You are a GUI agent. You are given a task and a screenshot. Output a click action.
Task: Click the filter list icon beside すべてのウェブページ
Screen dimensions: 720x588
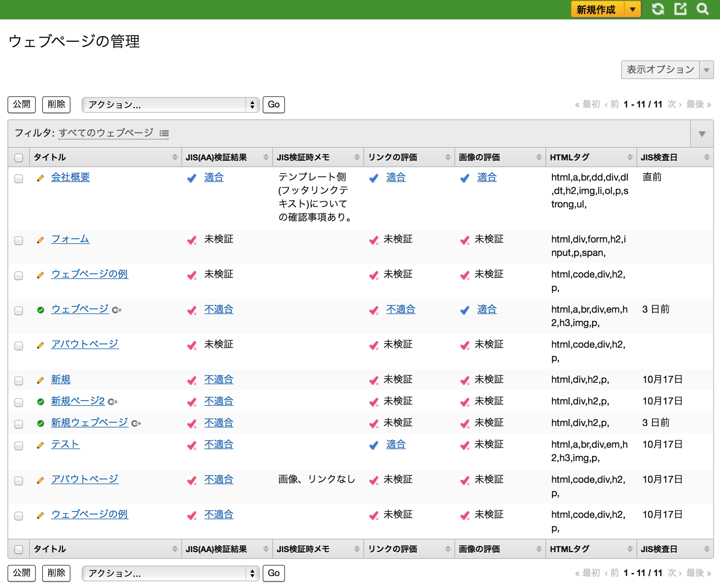[x=164, y=133]
